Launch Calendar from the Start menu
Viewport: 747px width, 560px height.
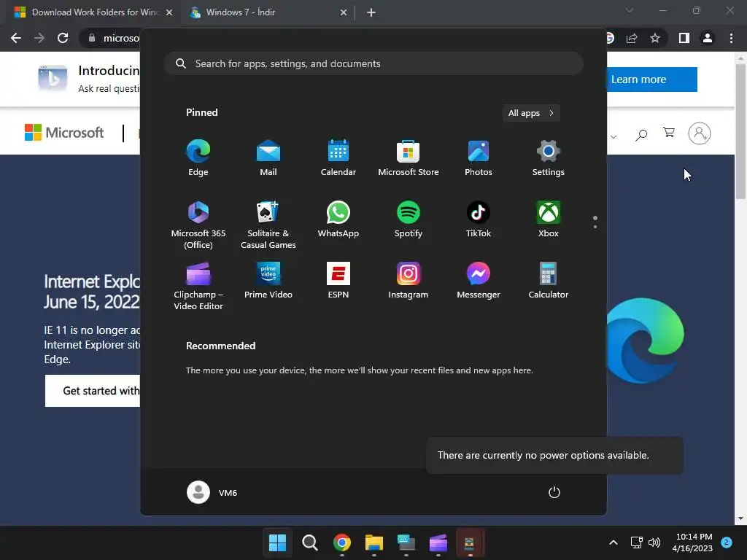click(338, 158)
